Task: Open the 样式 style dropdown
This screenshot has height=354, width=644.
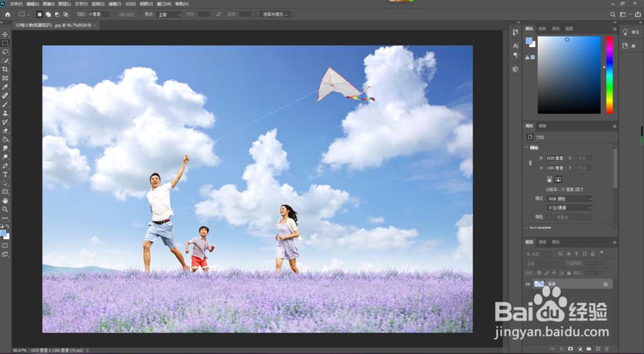Action: coord(169,14)
